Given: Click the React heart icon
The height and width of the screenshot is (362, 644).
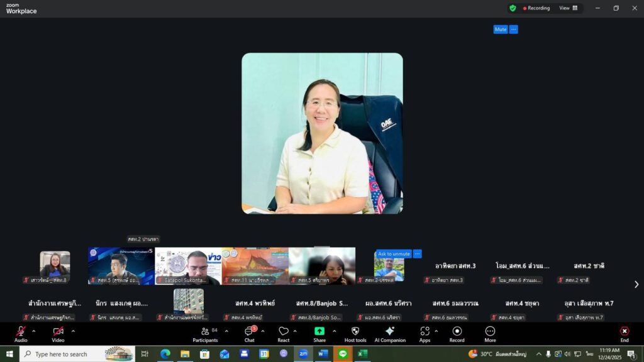Looking at the screenshot, I should click(284, 332).
